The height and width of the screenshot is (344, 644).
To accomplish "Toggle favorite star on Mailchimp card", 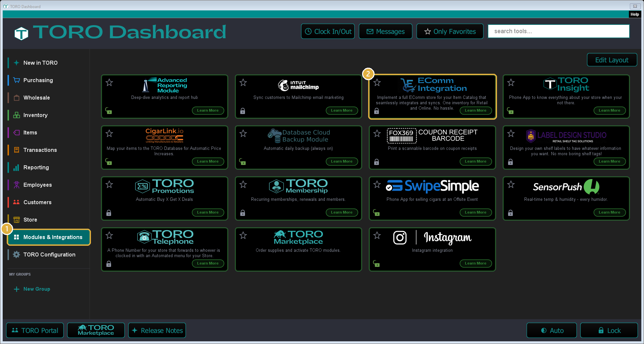I will [243, 82].
